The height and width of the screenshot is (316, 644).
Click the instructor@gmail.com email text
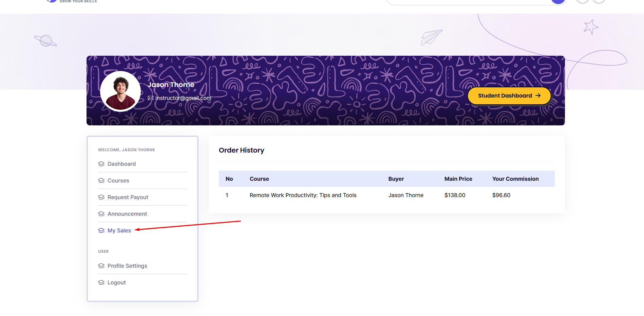point(183,98)
